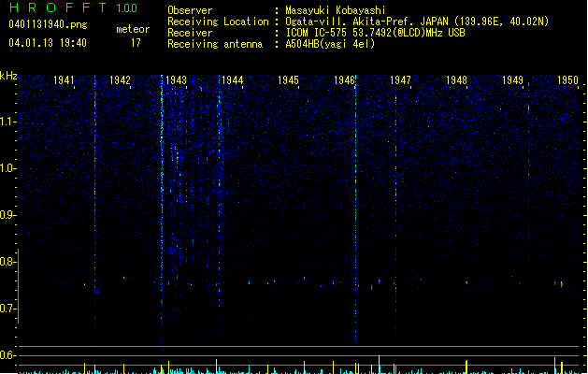Click the HROFFT 1.0.0 title text
The width and height of the screenshot is (588, 374).
point(73,7)
